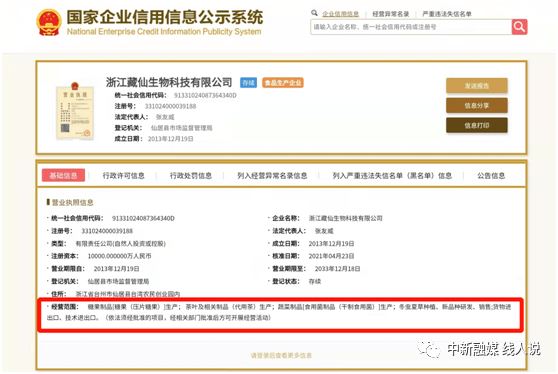Click the 营业执照信息 section heading
The image size is (558, 374).
(72, 202)
